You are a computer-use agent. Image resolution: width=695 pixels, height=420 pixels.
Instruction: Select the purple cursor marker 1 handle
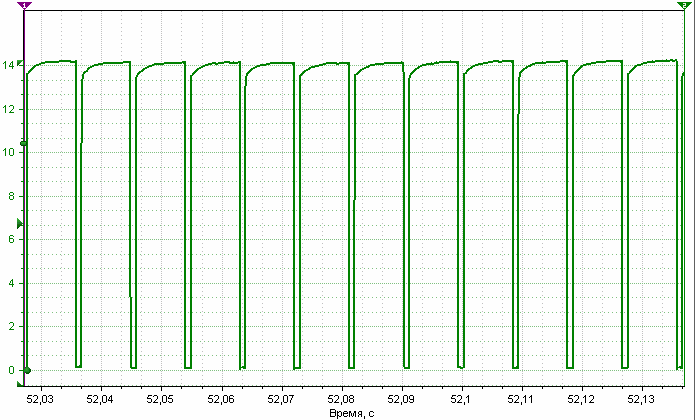(x=25, y=5)
